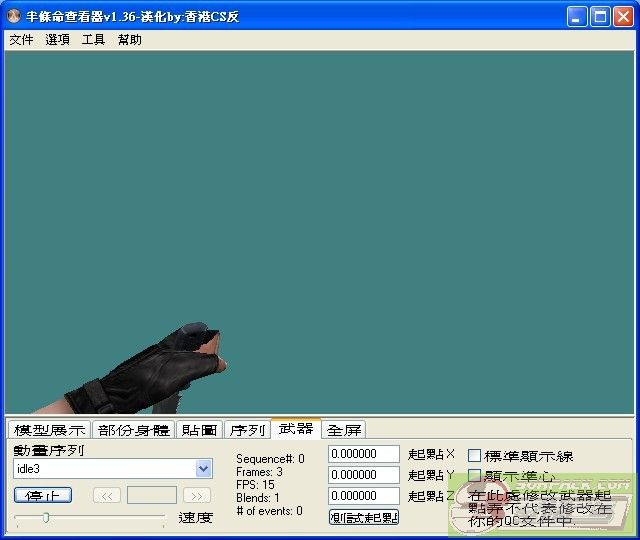The height and width of the screenshot is (540, 640).
Task: Click the 'Frames: 3' text
Action: [259, 472]
